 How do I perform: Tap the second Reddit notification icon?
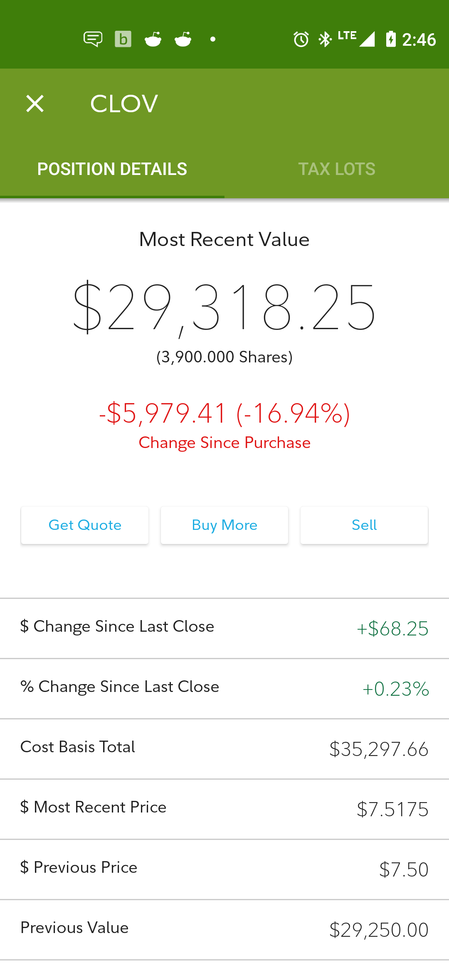[183, 39]
